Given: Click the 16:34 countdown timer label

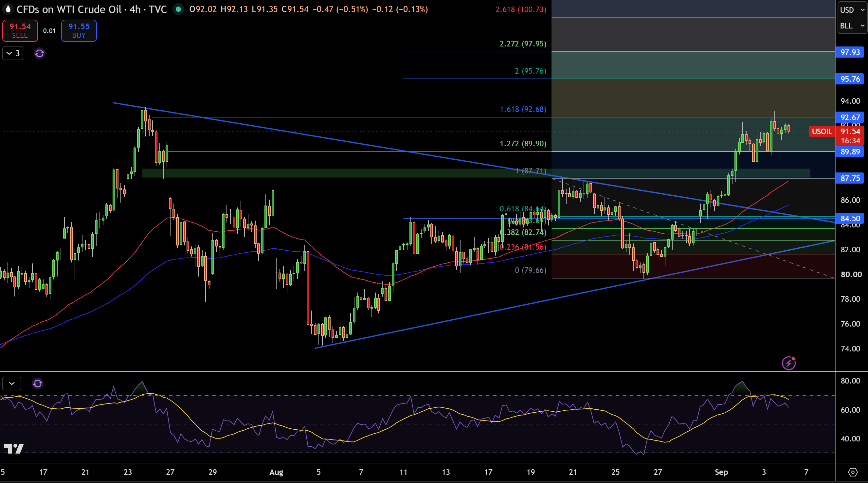Looking at the screenshot, I should click(x=850, y=141).
